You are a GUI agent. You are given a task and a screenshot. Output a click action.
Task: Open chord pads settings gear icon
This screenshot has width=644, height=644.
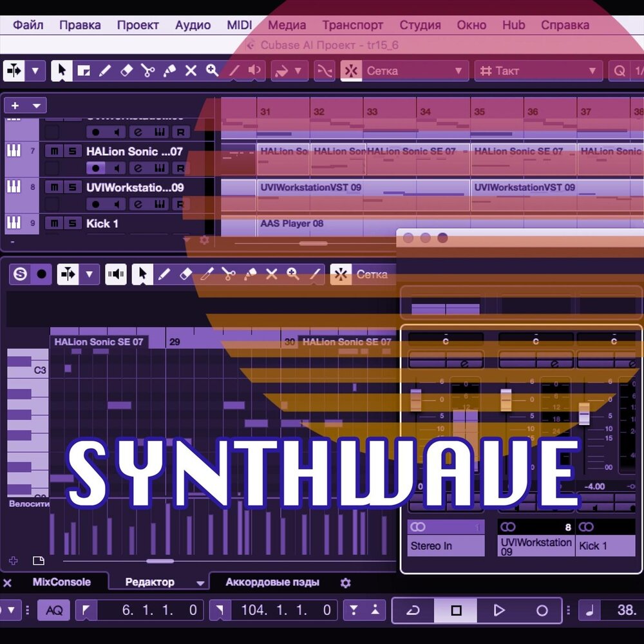click(345, 582)
